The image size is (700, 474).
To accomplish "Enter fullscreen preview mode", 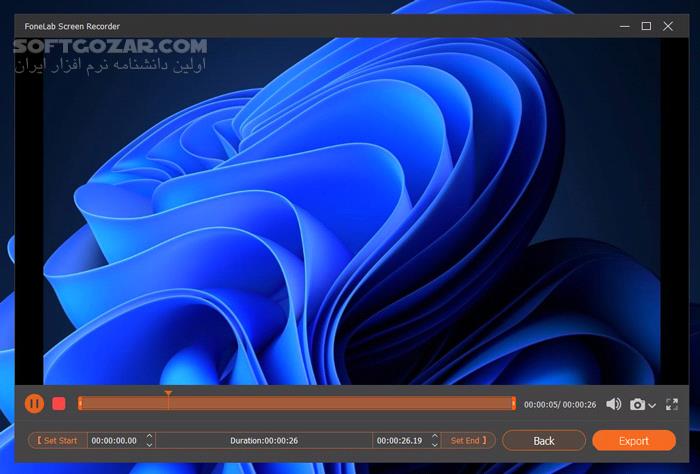I will pos(673,404).
